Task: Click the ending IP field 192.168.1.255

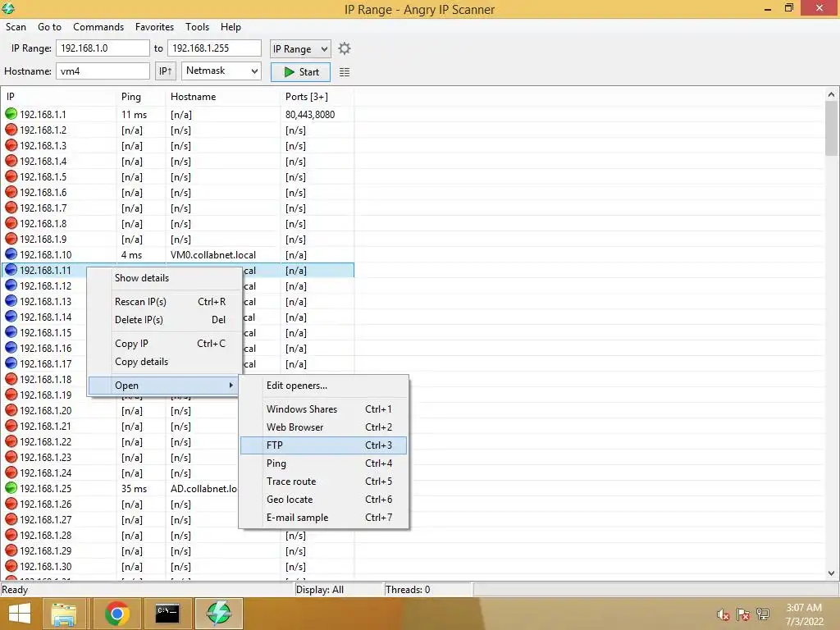Action: pyautogui.click(x=214, y=48)
